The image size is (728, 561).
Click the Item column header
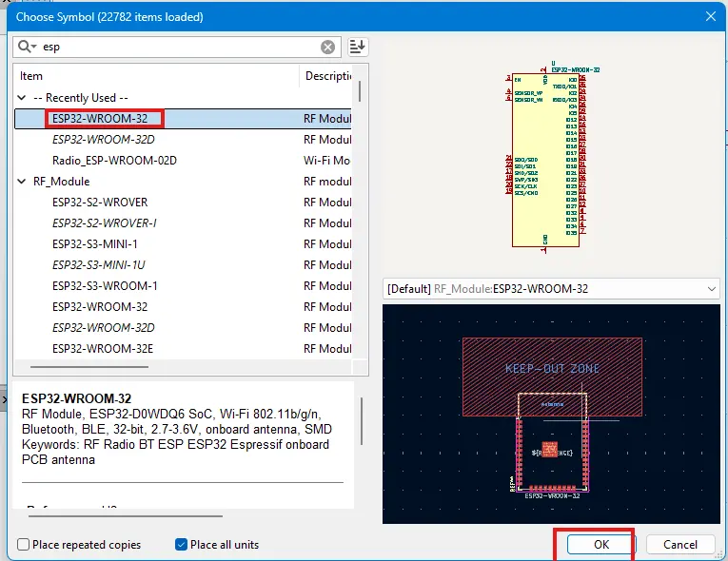[157, 76]
